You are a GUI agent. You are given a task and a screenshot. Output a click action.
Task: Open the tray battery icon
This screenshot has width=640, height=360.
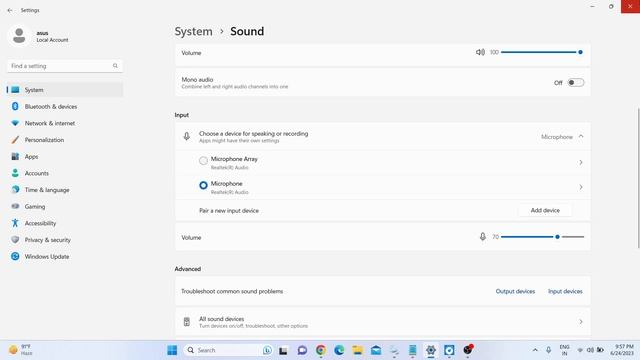[x=600, y=350]
